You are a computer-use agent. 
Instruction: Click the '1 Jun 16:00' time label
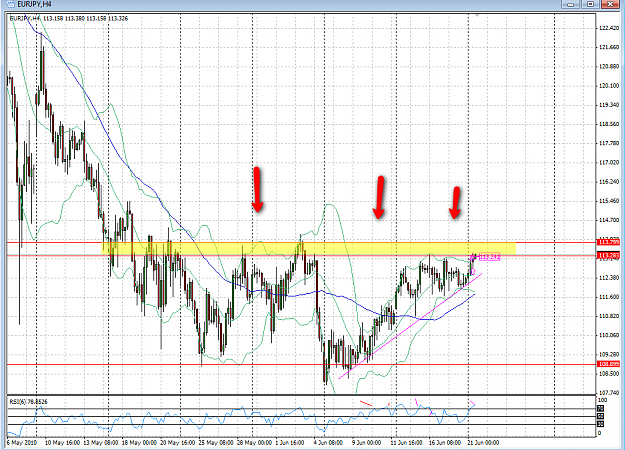click(x=290, y=442)
